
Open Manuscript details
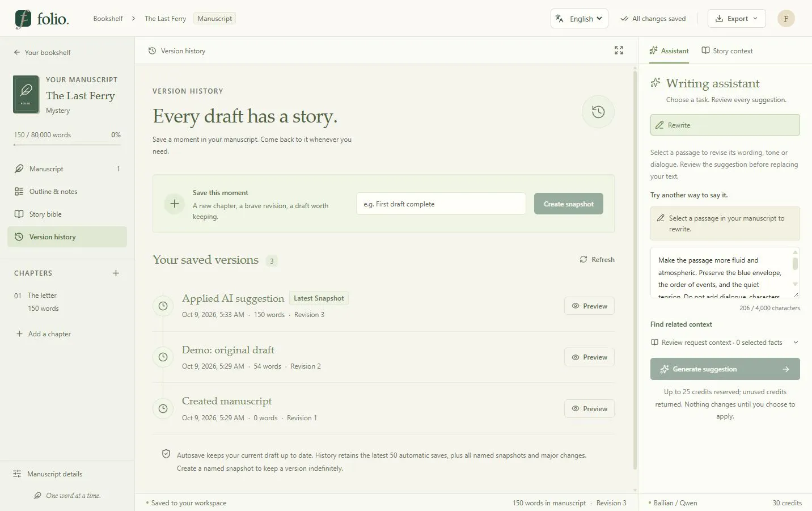point(48,474)
